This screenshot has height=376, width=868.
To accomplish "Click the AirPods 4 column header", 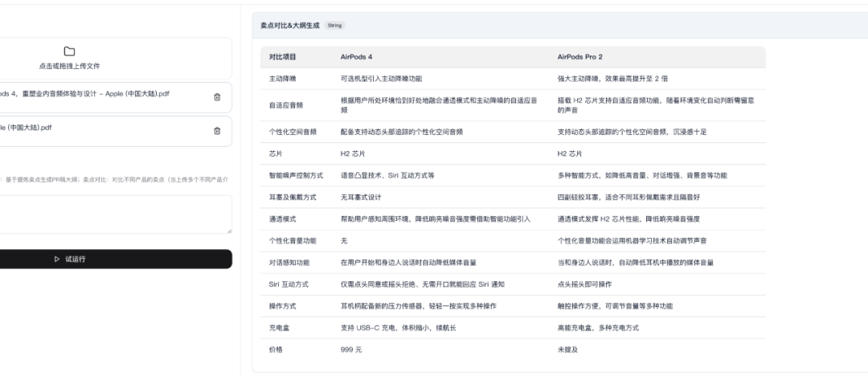I will click(357, 57).
